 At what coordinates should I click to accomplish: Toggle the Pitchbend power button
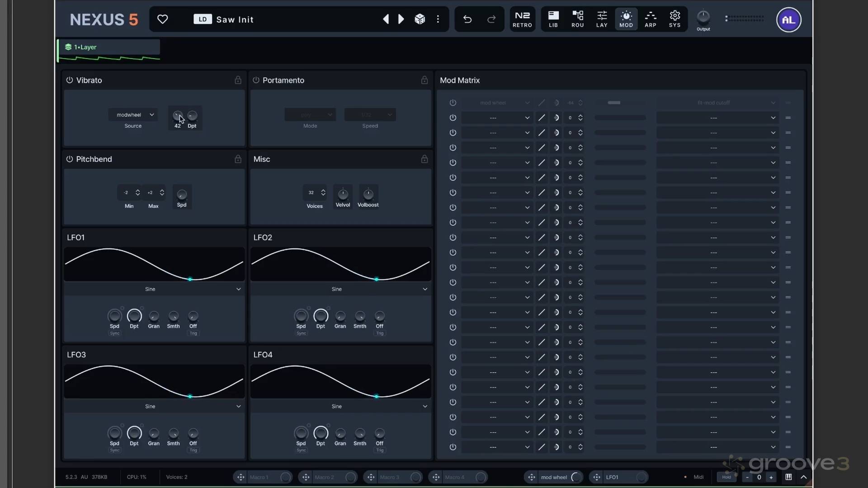(x=70, y=159)
